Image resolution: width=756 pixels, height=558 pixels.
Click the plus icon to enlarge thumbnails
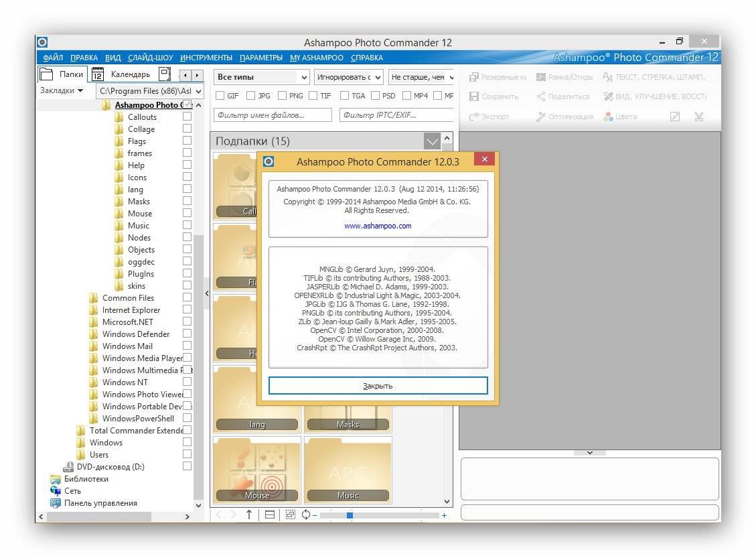(444, 515)
